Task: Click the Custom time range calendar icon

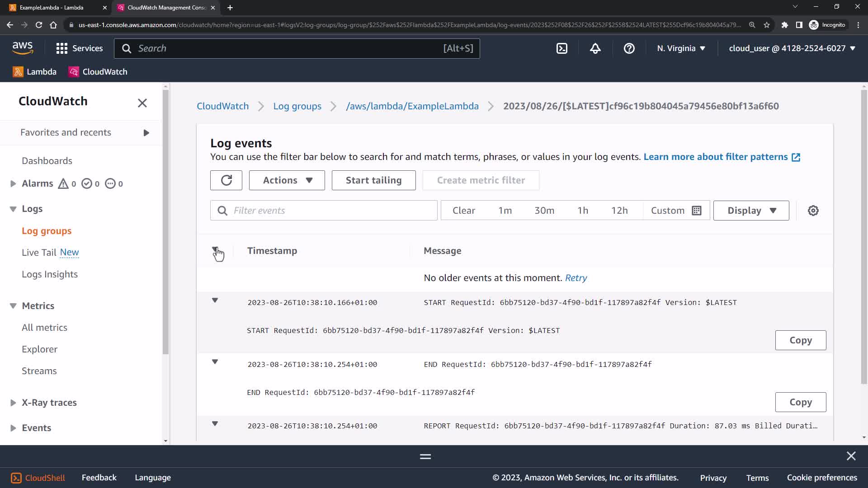Action: point(697,211)
